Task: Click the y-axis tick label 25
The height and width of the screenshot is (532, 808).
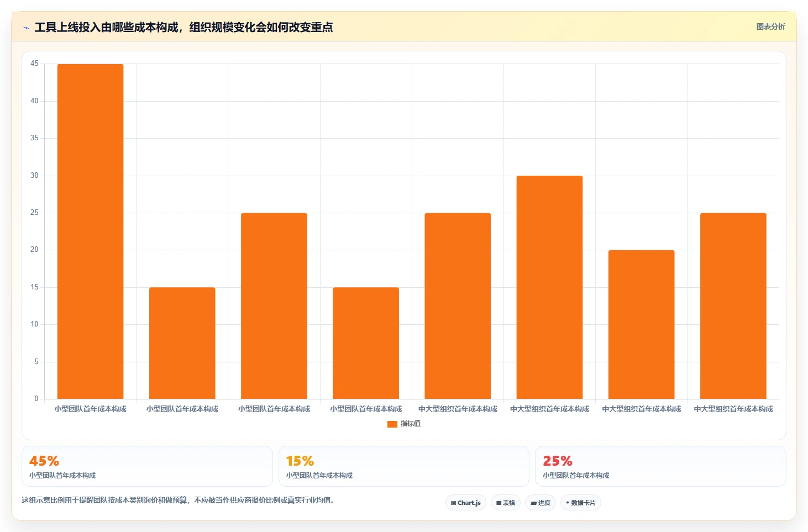Action: pos(34,213)
